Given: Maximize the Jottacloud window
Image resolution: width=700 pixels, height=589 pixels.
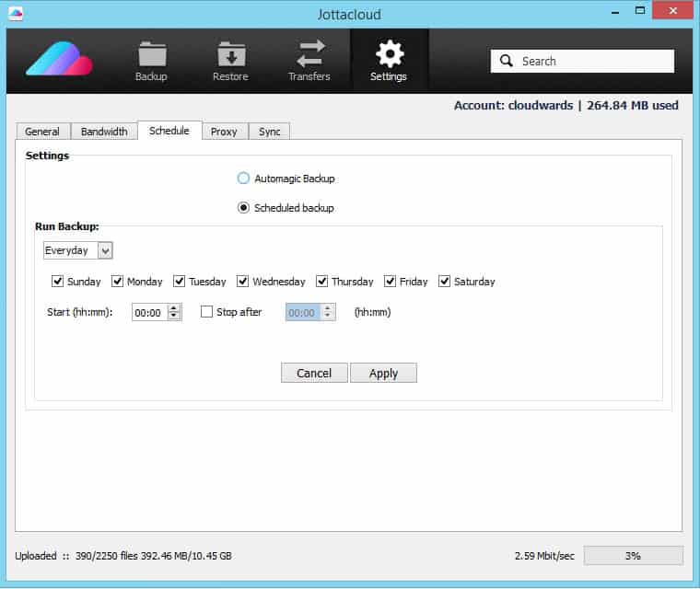Looking at the screenshot, I should click(x=640, y=11).
